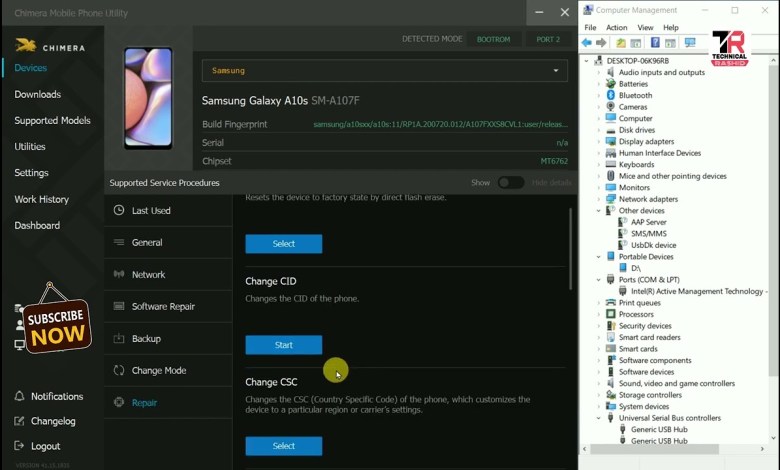Expand the Bluetooth device node

(599, 96)
